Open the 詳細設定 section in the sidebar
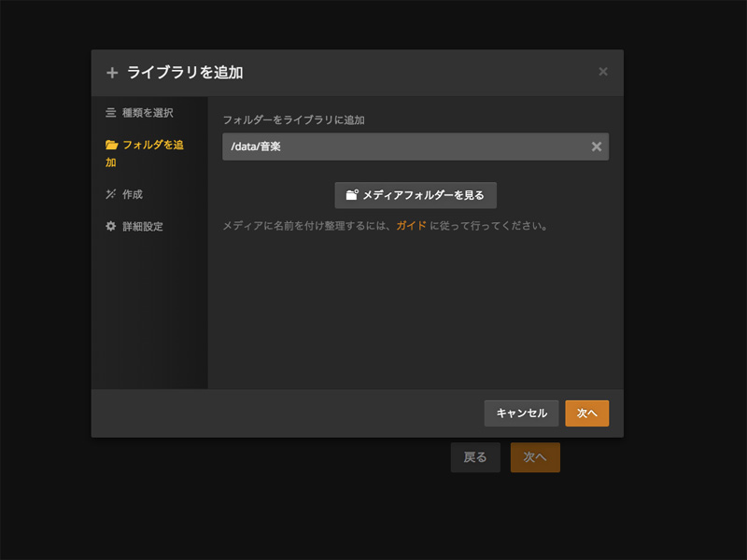 (x=143, y=226)
